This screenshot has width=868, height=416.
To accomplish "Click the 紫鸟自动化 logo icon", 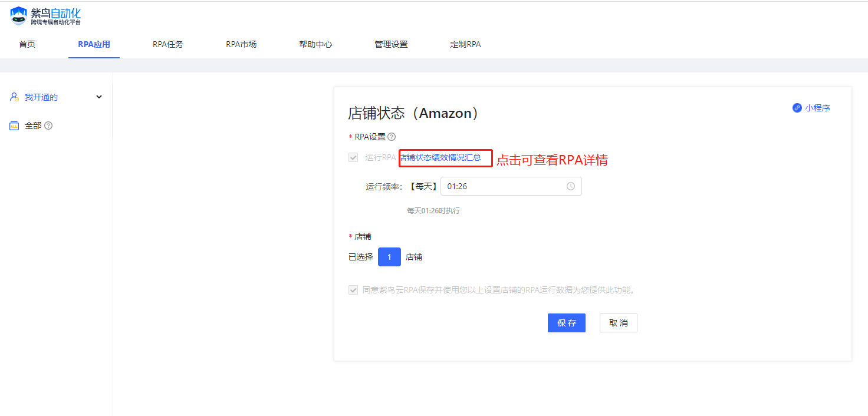I will (x=19, y=16).
